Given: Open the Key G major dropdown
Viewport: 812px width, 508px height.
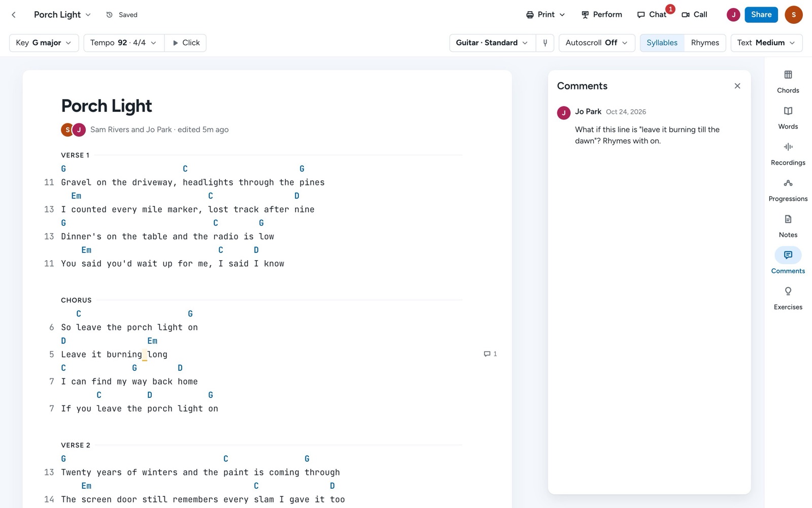Looking at the screenshot, I should click(44, 43).
